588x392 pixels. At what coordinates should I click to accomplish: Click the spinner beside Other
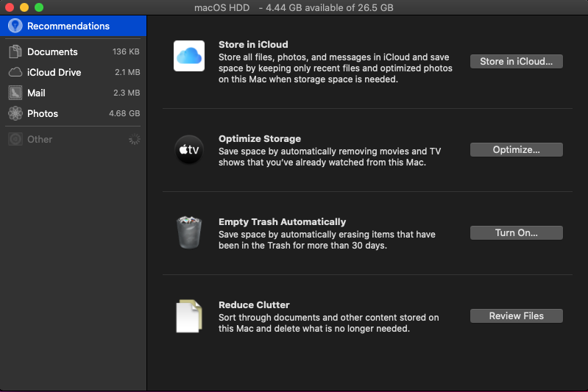click(x=134, y=140)
